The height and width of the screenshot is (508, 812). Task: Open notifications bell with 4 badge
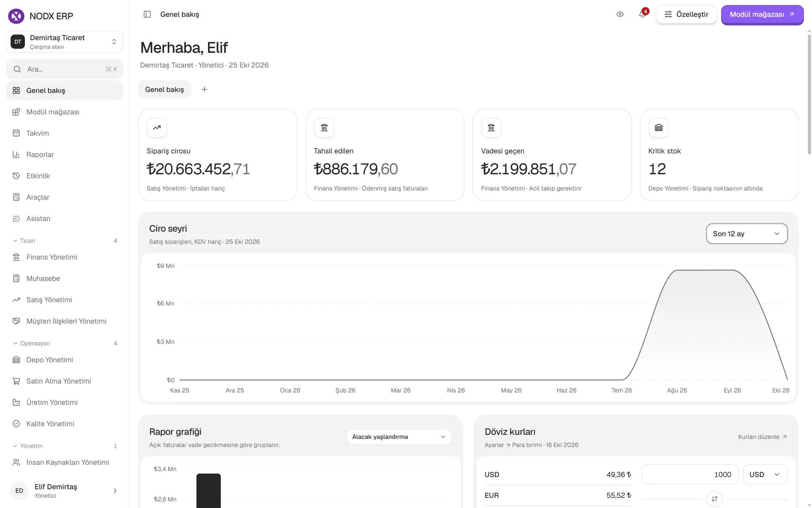(642, 14)
